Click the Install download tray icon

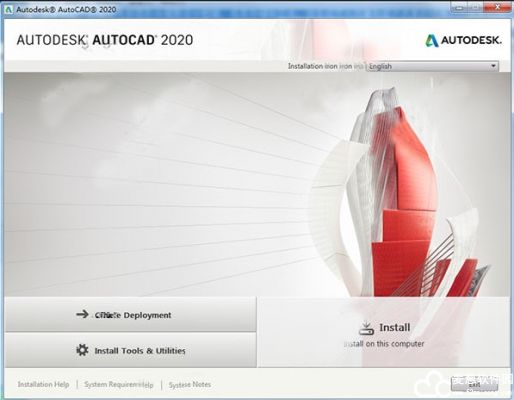point(366,328)
